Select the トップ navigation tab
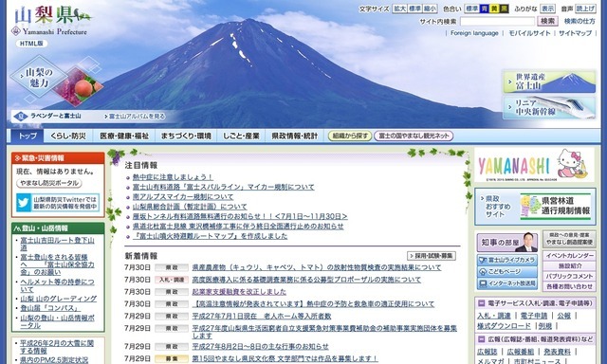607x364 pixels. pos(28,136)
